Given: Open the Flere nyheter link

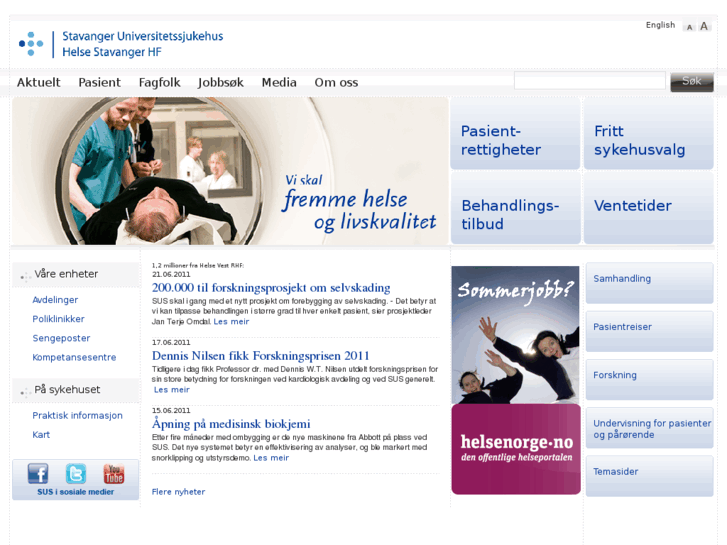Looking at the screenshot, I should [178, 492].
